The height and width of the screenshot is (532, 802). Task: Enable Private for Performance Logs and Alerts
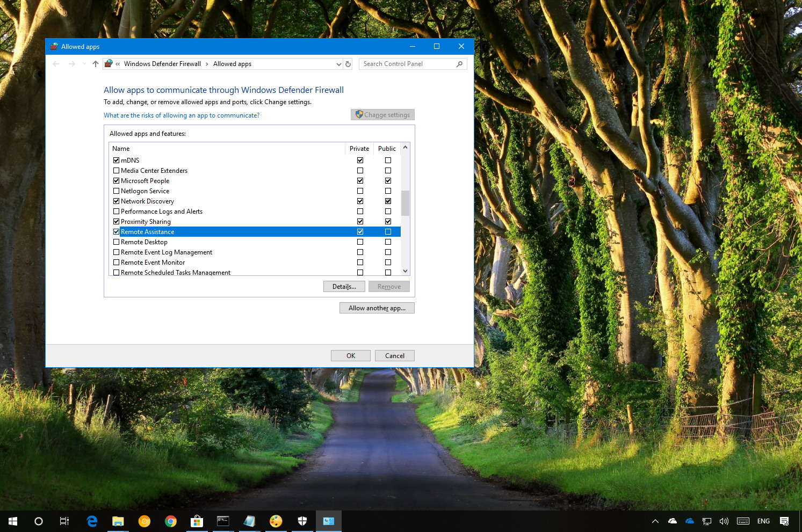tap(360, 211)
